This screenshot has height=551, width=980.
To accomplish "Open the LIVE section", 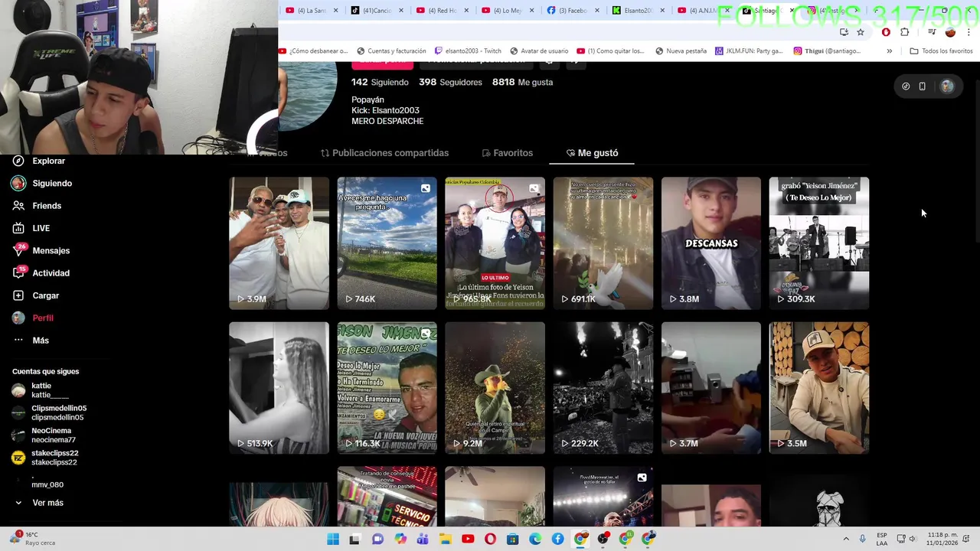I will coord(32,228).
